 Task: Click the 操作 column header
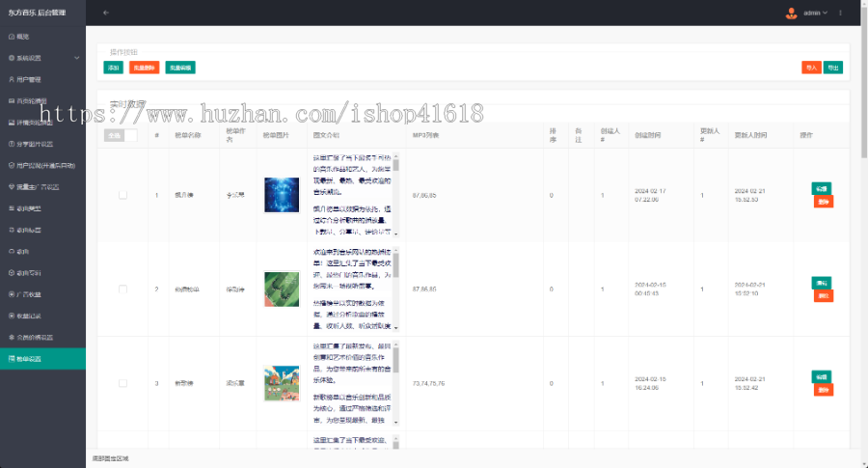click(x=806, y=135)
